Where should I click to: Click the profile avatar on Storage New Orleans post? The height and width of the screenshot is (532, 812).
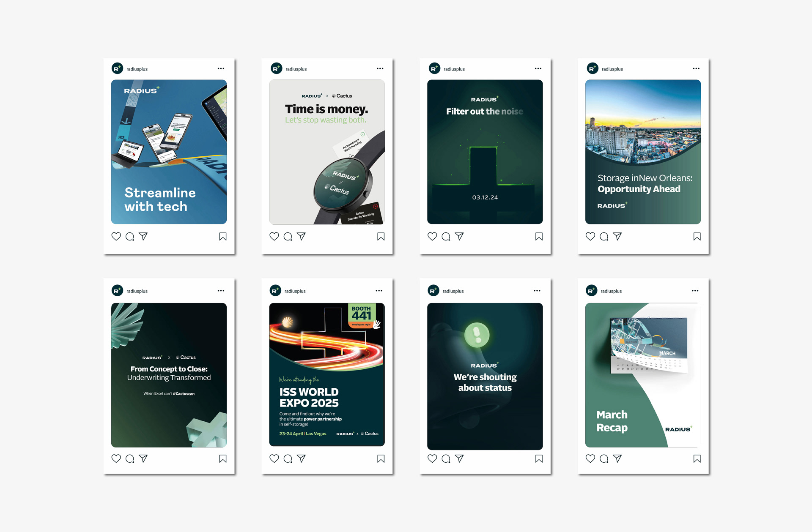click(593, 68)
